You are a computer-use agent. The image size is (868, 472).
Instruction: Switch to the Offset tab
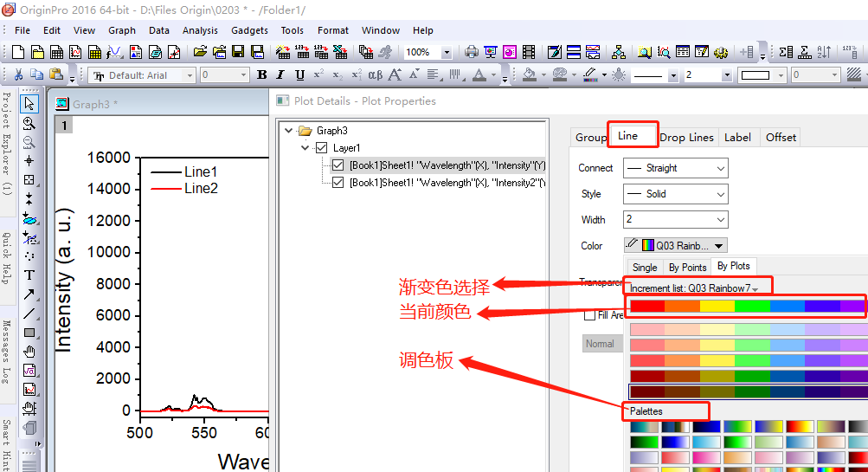[781, 138]
